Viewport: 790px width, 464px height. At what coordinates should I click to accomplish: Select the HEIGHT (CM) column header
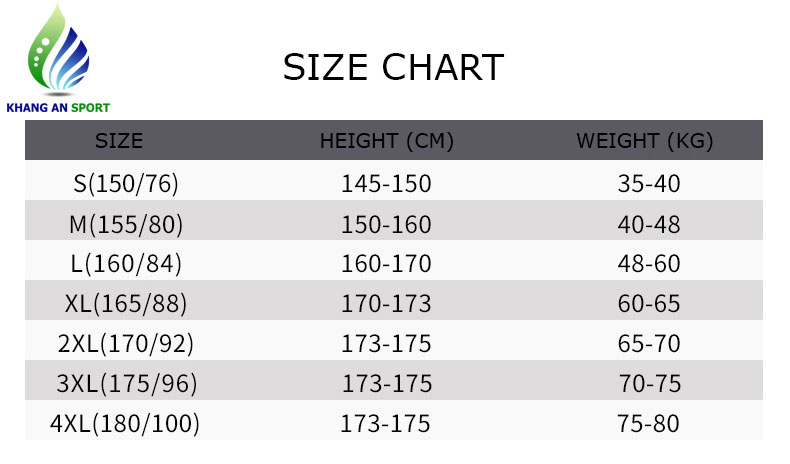point(386,141)
